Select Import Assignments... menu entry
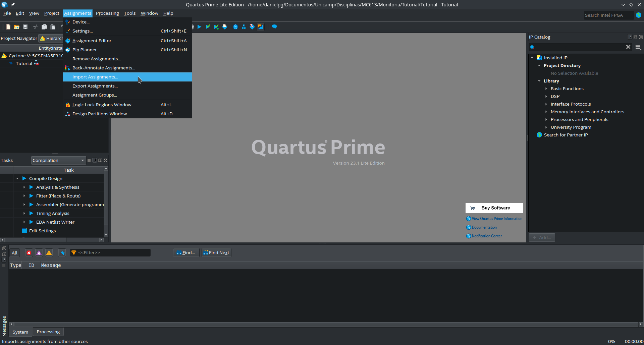Viewport: 644px width, 345px height. click(127, 77)
